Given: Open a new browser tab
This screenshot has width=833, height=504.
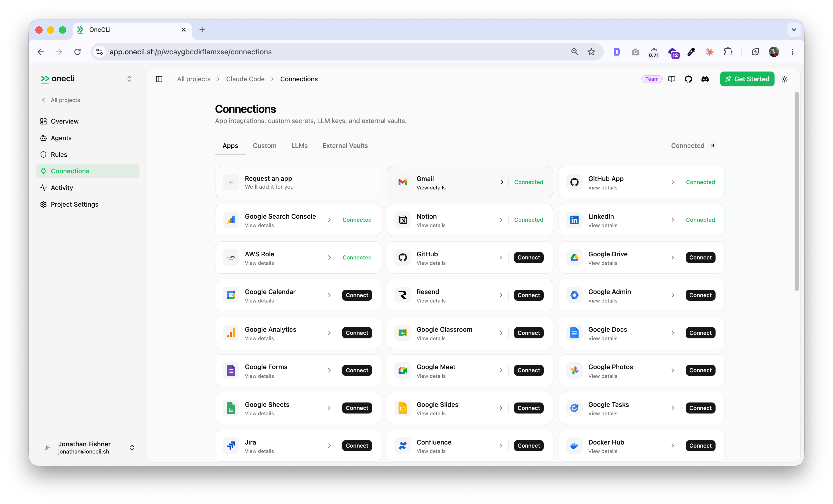Looking at the screenshot, I should click(x=202, y=30).
